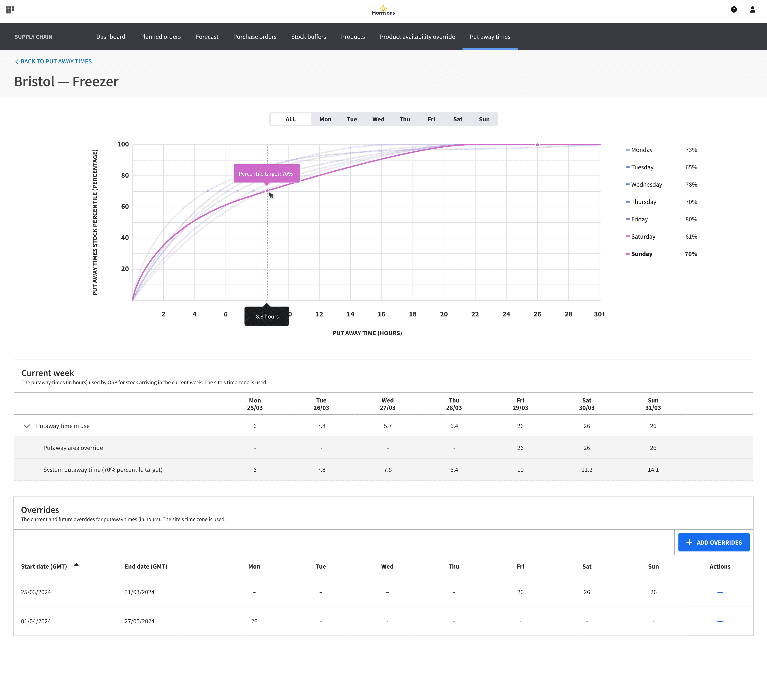The width and height of the screenshot is (767, 700).
Task: Click the help question mark icon
Action: tap(734, 10)
